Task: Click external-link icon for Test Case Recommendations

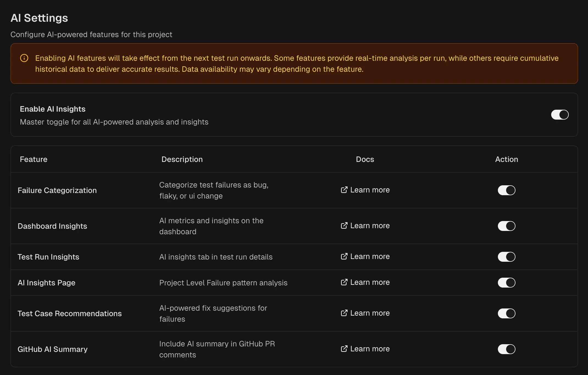Action: (344, 313)
